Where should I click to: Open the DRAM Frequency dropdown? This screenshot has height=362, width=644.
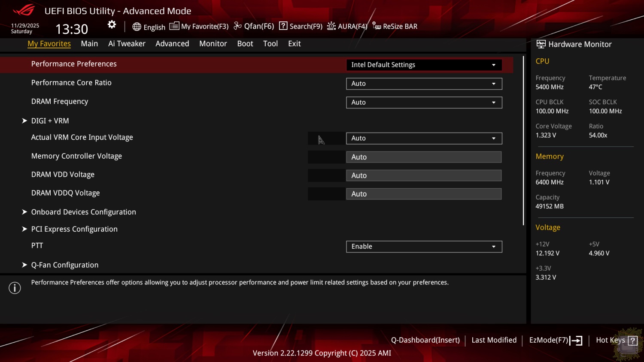coord(424,103)
